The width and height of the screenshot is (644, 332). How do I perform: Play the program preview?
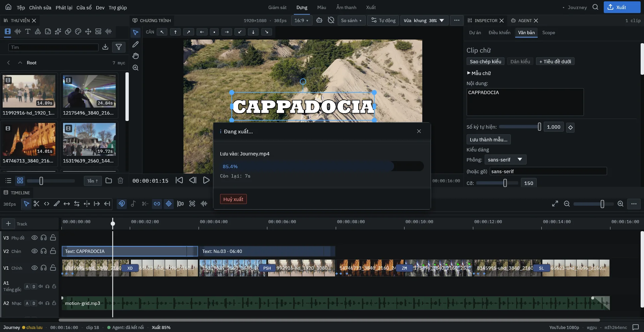pyautogui.click(x=206, y=180)
